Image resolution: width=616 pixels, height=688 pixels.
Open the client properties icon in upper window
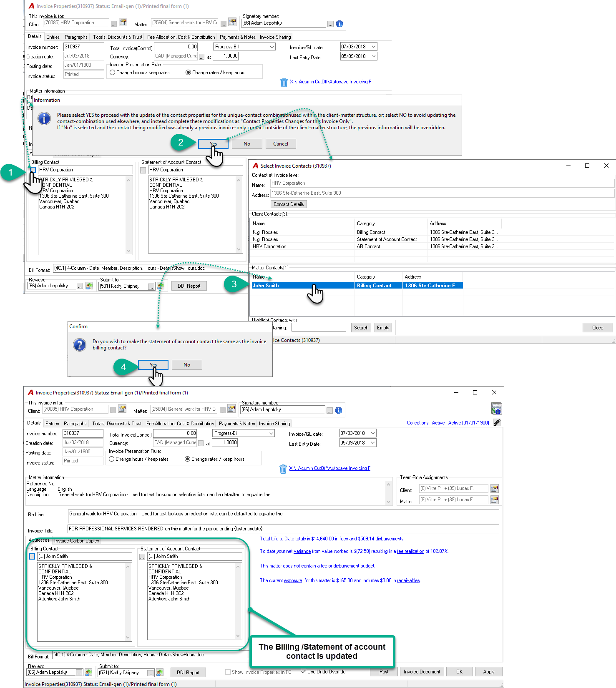(123, 23)
